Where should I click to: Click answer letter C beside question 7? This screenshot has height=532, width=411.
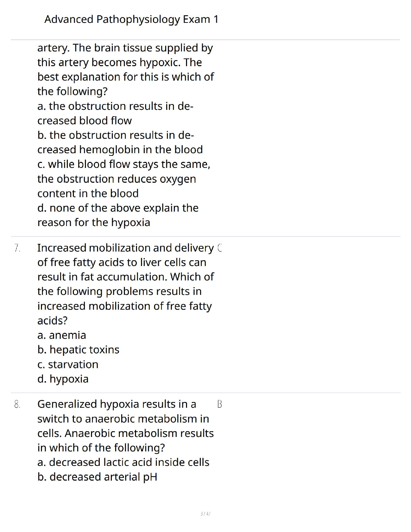point(220,248)
